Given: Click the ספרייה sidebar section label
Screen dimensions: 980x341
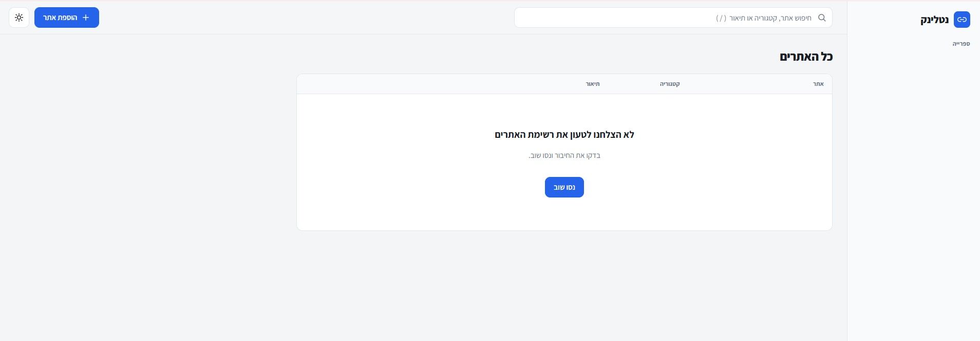Looking at the screenshot, I should 961,44.
